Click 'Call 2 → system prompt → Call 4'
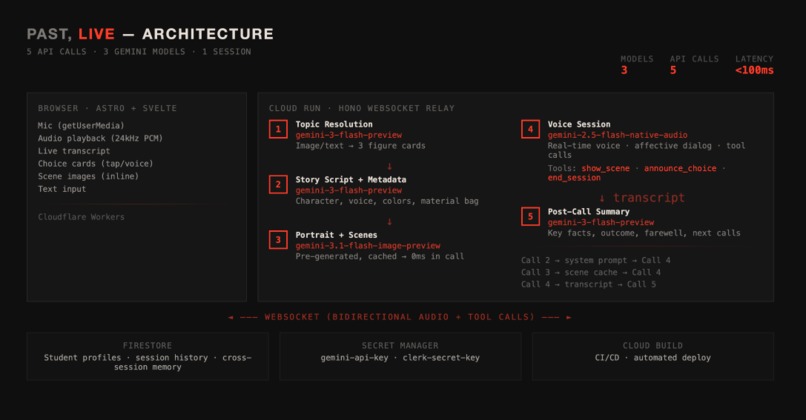Viewport: 806px width, 420px height. point(596,260)
